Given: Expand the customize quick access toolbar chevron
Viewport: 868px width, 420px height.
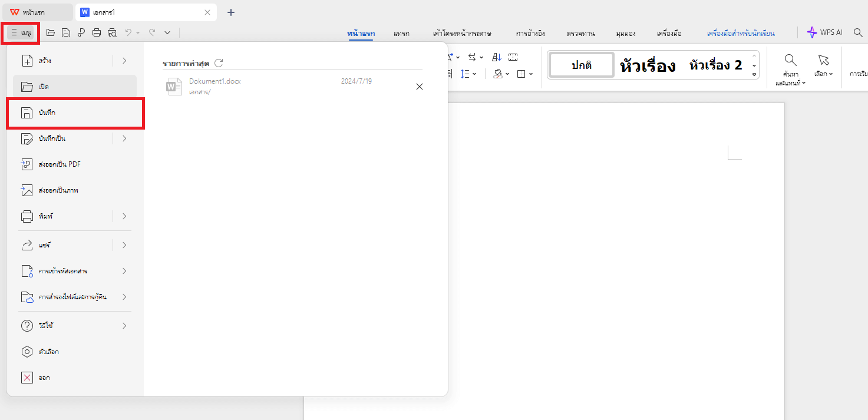Looking at the screenshot, I should pyautogui.click(x=167, y=32).
